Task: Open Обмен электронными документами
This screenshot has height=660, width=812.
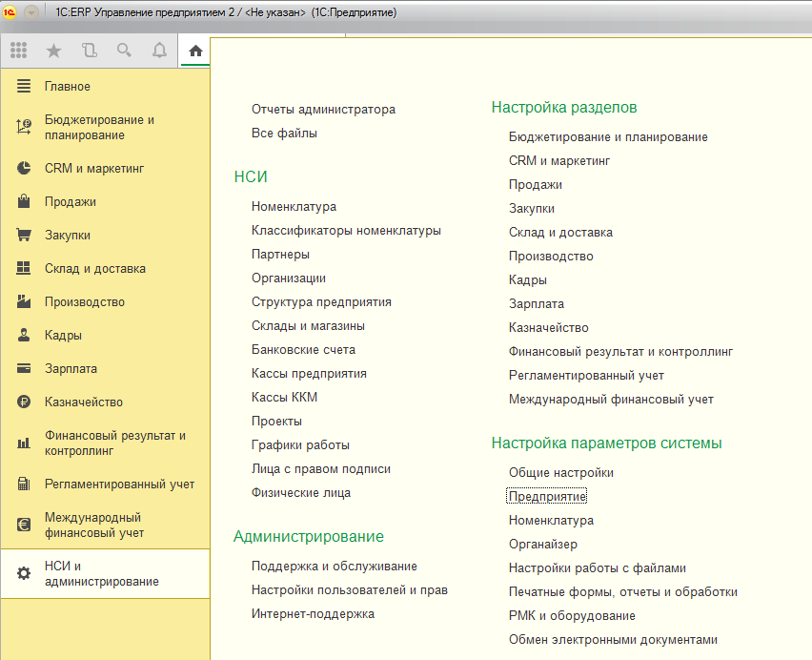Action: tap(613, 640)
